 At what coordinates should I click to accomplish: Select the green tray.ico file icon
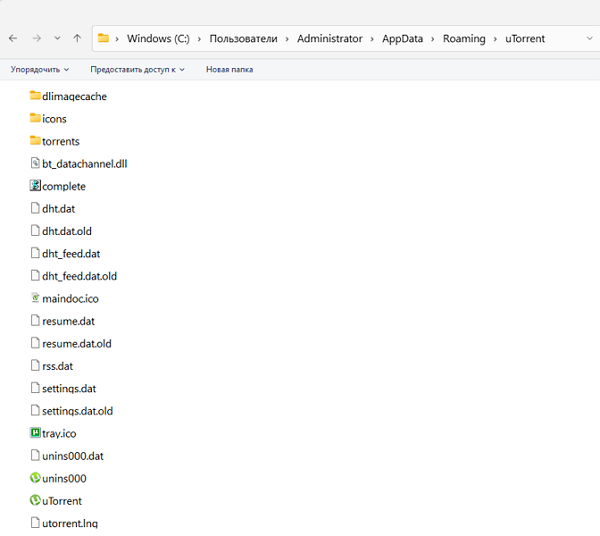tap(35, 434)
